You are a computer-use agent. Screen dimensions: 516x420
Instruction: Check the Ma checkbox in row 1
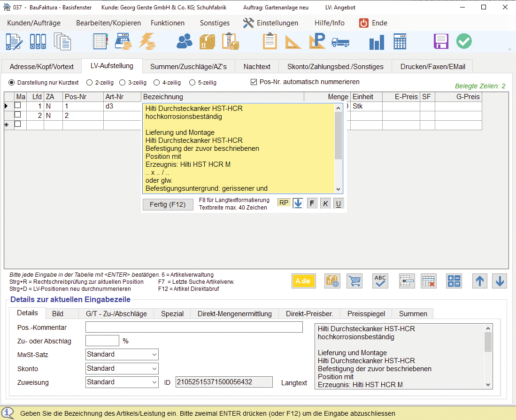click(18, 105)
